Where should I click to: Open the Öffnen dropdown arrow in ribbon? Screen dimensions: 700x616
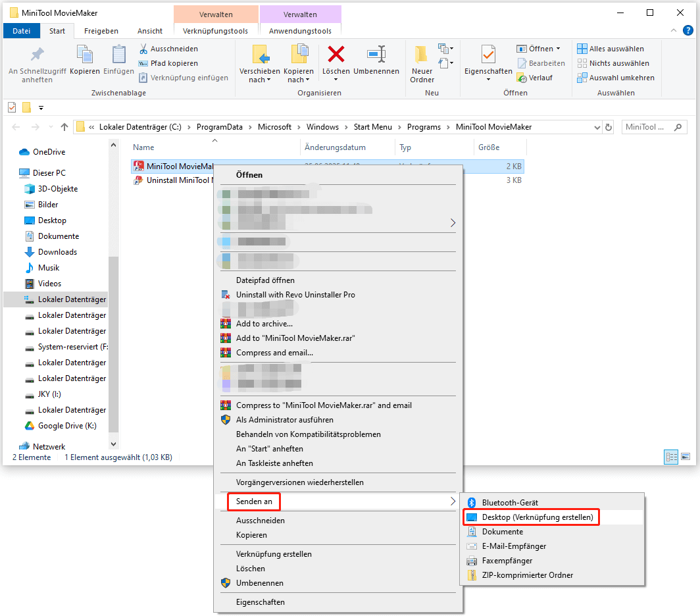(x=558, y=49)
